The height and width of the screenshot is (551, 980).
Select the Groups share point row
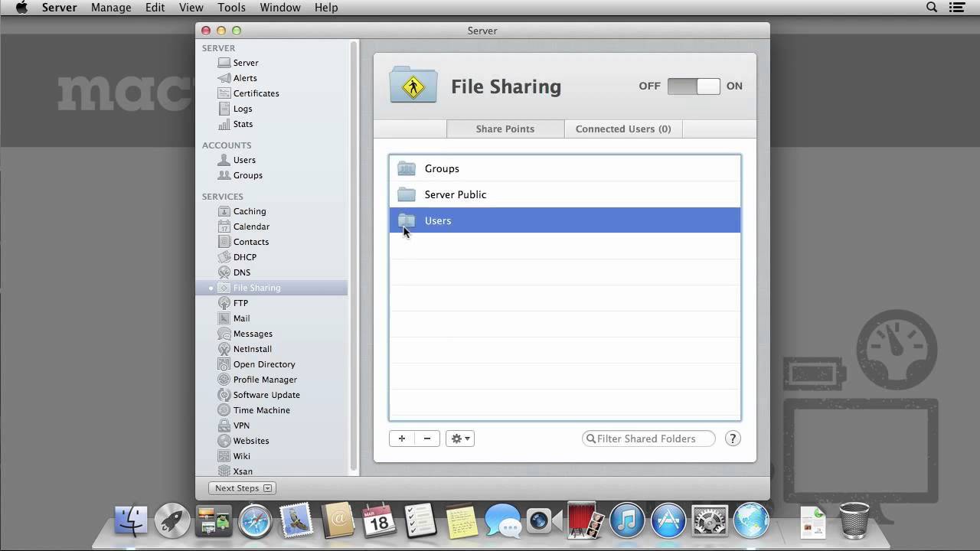click(x=565, y=168)
